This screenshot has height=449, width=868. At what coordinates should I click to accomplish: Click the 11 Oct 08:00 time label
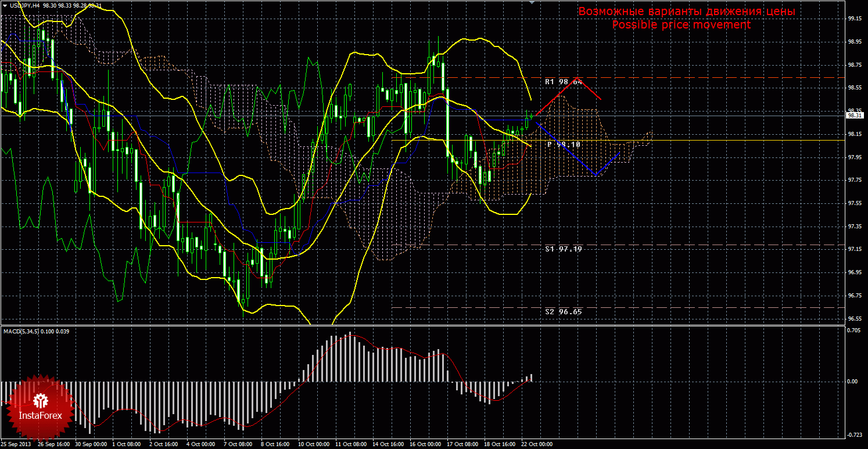[351, 444]
